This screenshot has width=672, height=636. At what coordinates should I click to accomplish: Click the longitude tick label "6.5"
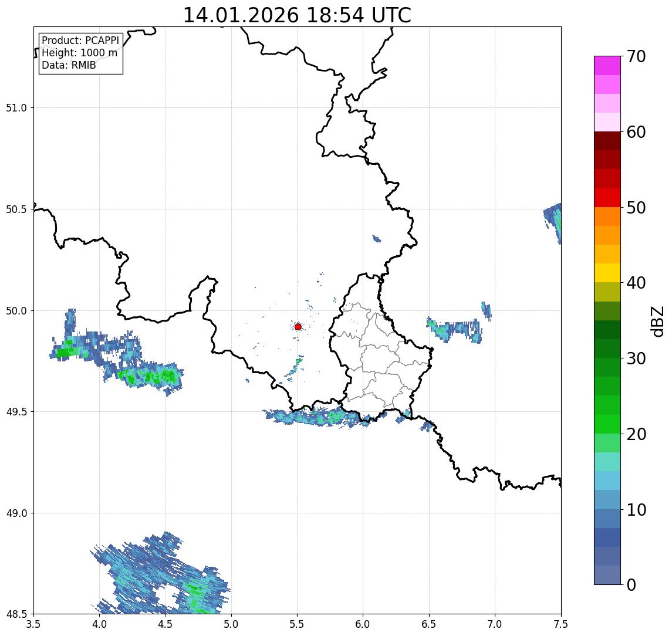(430, 624)
